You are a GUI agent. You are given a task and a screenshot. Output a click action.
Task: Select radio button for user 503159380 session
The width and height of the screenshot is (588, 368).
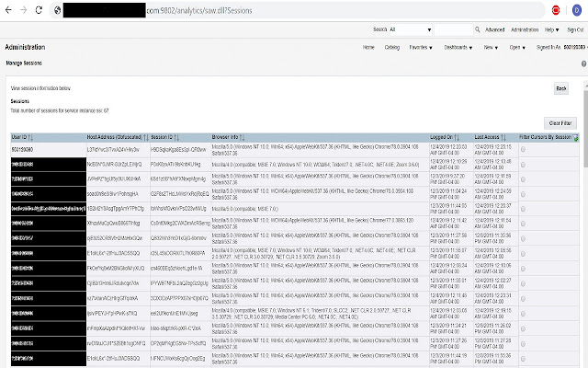click(523, 149)
